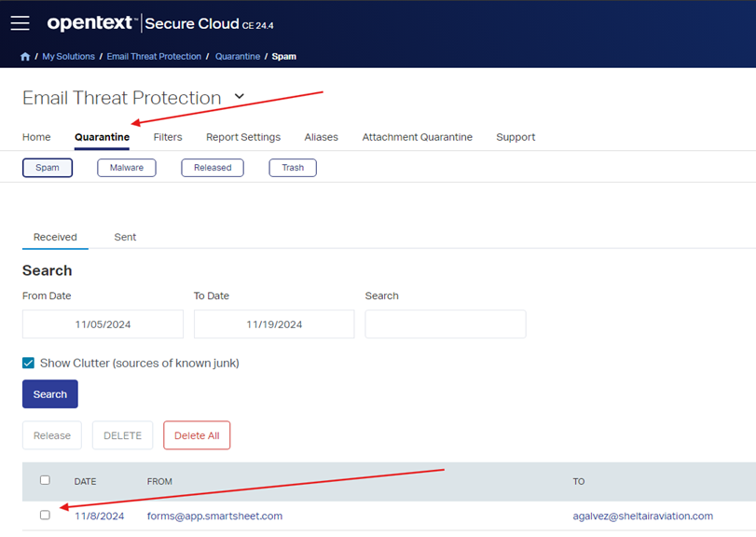Screen dimensions: 756x537
Task: Select the Quarantine tab
Action: 102,137
